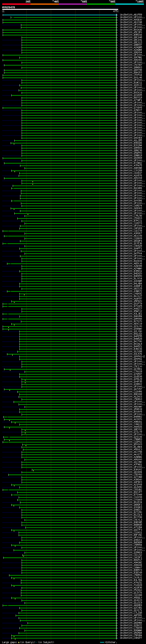
Task: Click the purple ~60% identity legend segment
Action: [x=73, y=4]
